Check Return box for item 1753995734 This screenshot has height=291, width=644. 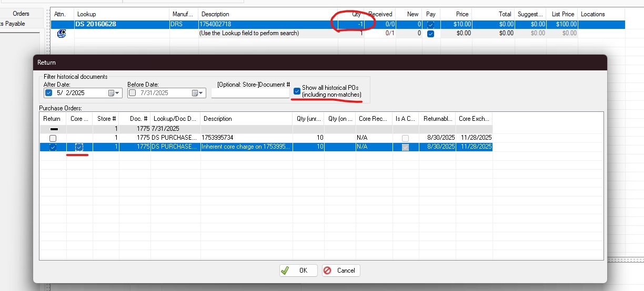click(x=53, y=138)
